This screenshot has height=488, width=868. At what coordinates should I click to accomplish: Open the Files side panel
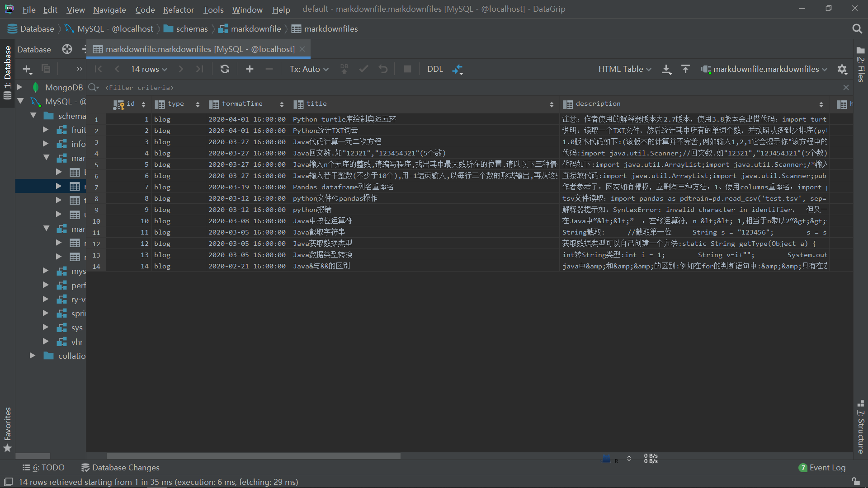(861, 65)
